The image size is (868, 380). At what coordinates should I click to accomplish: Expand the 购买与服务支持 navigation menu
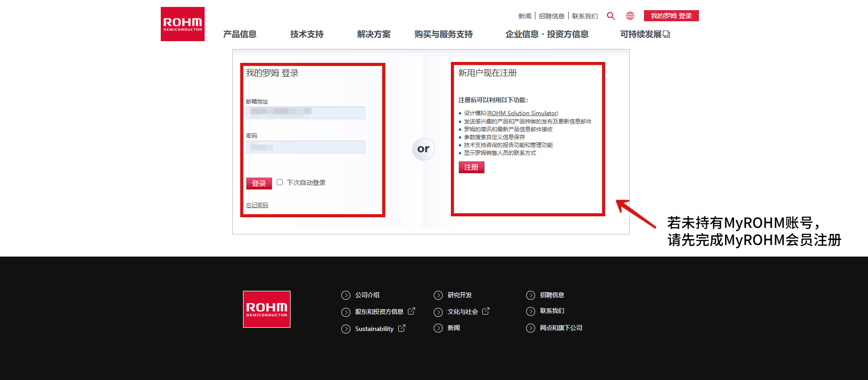(x=443, y=34)
